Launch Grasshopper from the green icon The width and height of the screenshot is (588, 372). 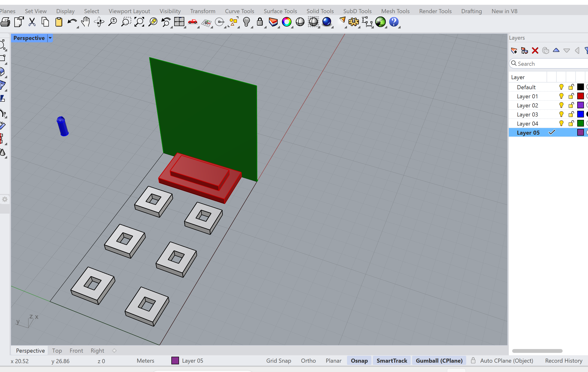tap(381, 22)
